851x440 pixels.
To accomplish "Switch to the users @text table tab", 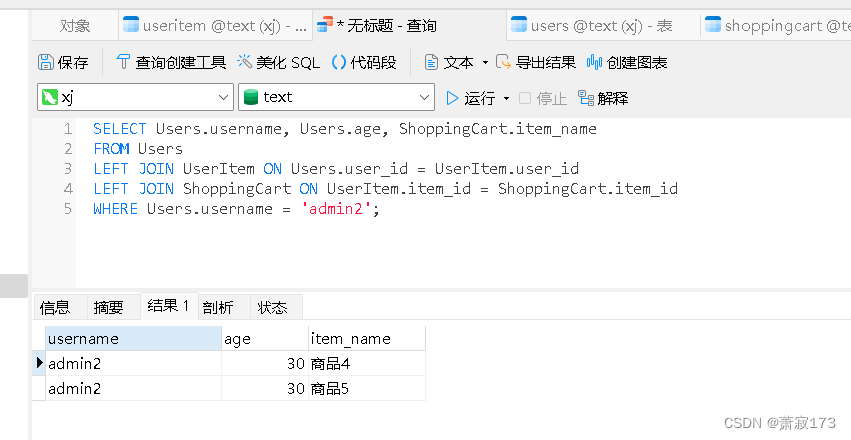I will (x=603, y=25).
